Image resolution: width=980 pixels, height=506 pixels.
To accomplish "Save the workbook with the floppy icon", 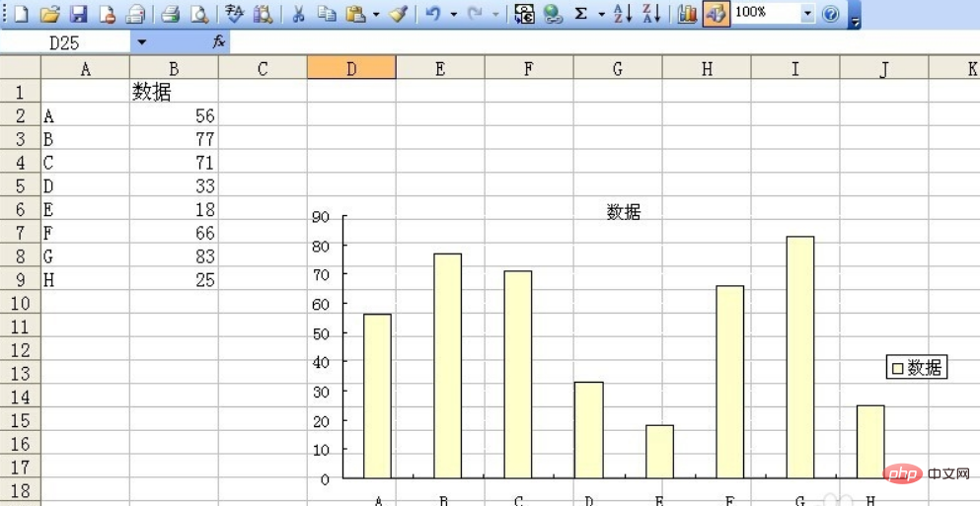I will click(x=79, y=13).
